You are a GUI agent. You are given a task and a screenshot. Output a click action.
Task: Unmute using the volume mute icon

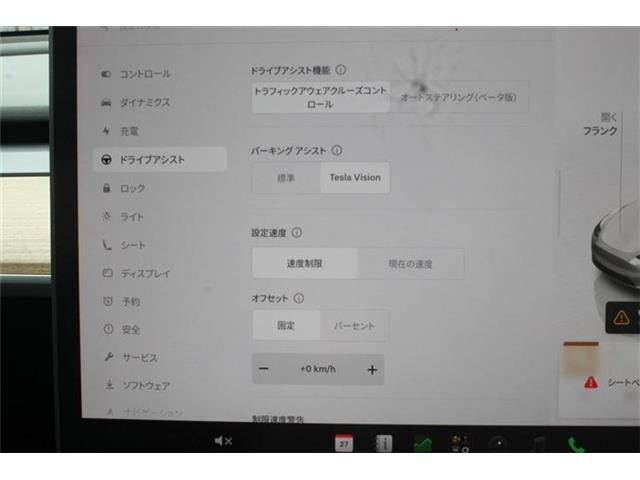click(x=223, y=441)
